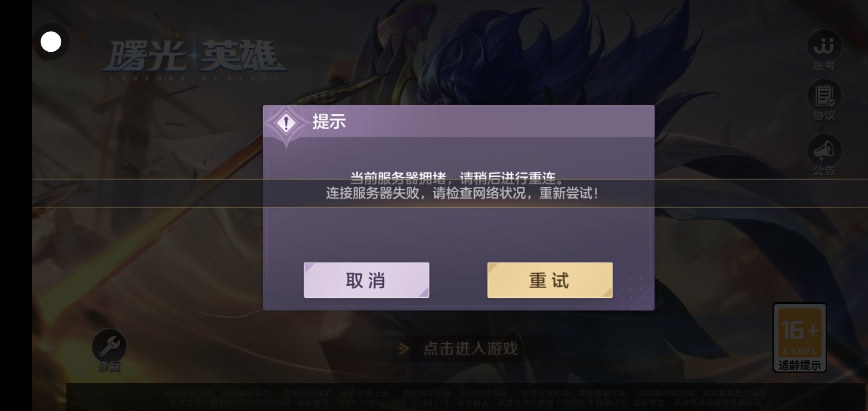Click the 曙光英雄 game logo
Image resolution: width=868 pixels, height=411 pixels.
click(x=195, y=57)
